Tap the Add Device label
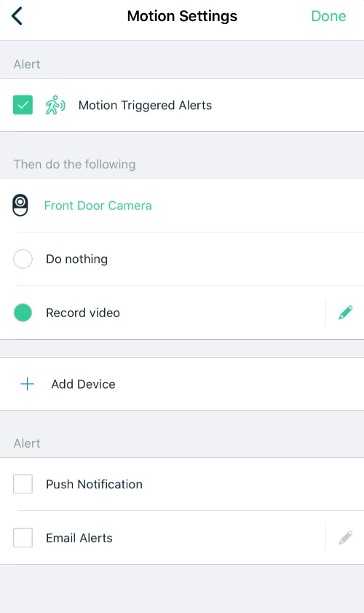The image size is (364, 613). [x=83, y=384]
